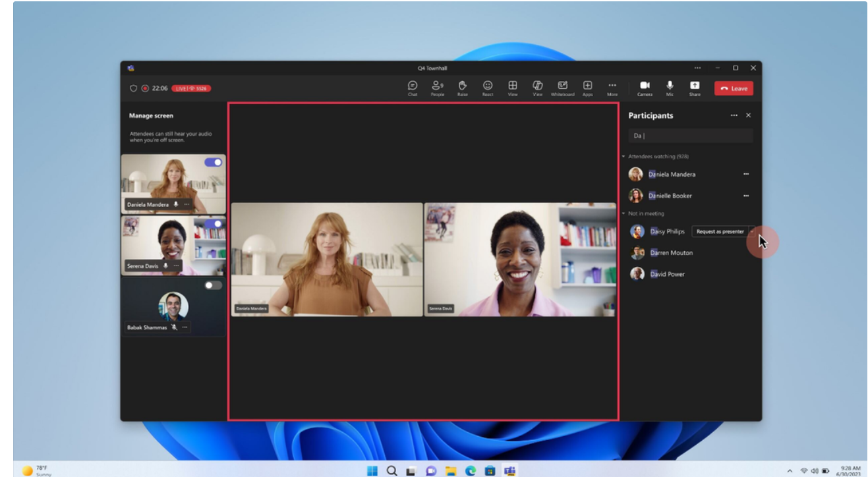Open the More options in the toolbar
This screenshot has height=477, width=868.
pyautogui.click(x=612, y=88)
